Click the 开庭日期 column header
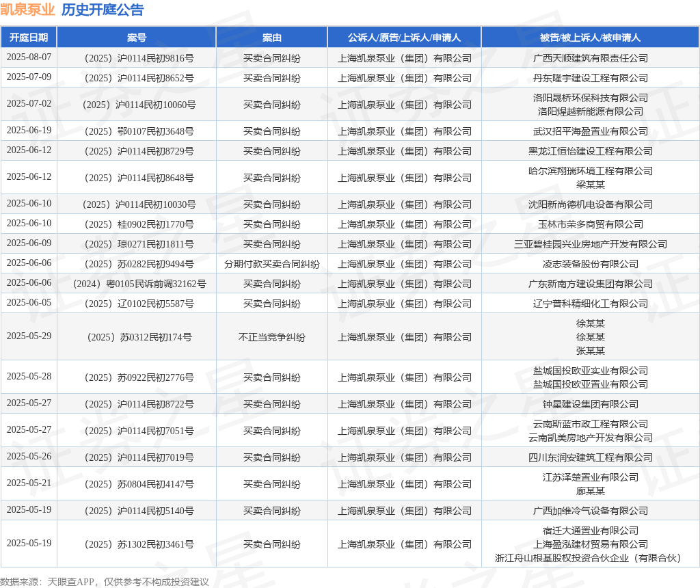The image size is (700, 588). (29, 38)
